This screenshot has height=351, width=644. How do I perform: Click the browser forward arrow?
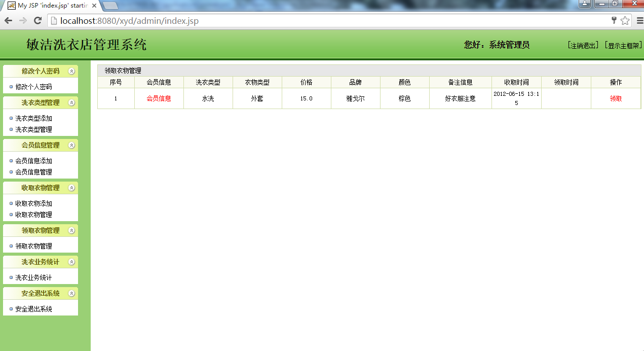(x=23, y=21)
